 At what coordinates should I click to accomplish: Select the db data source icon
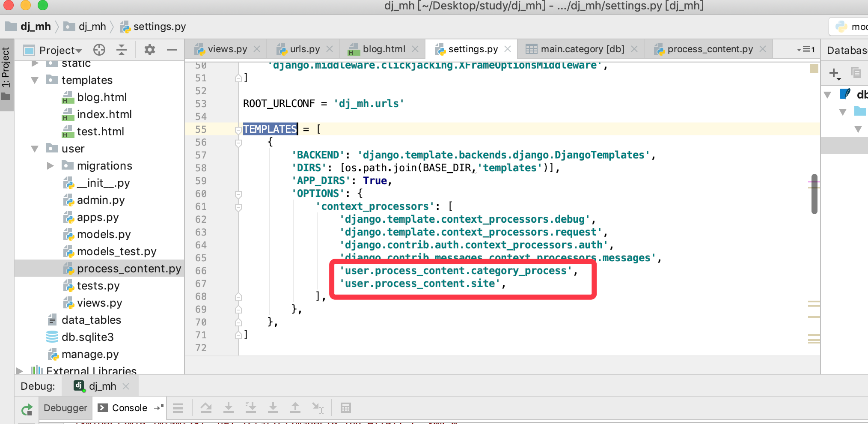(845, 94)
